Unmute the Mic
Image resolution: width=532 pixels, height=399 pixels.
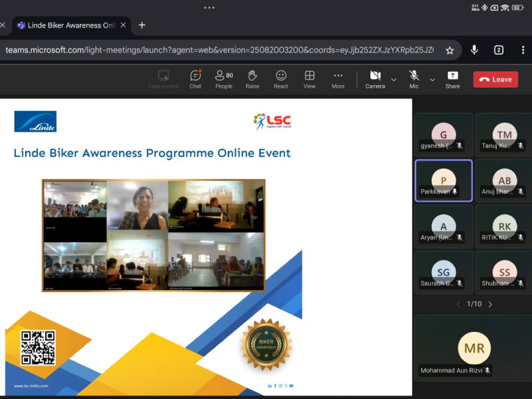click(x=414, y=79)
